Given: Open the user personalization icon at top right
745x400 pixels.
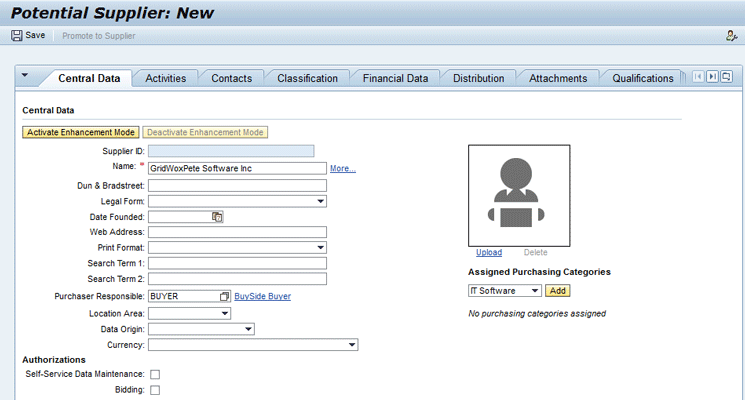Looking at the screenshot, I should (731, 36).
